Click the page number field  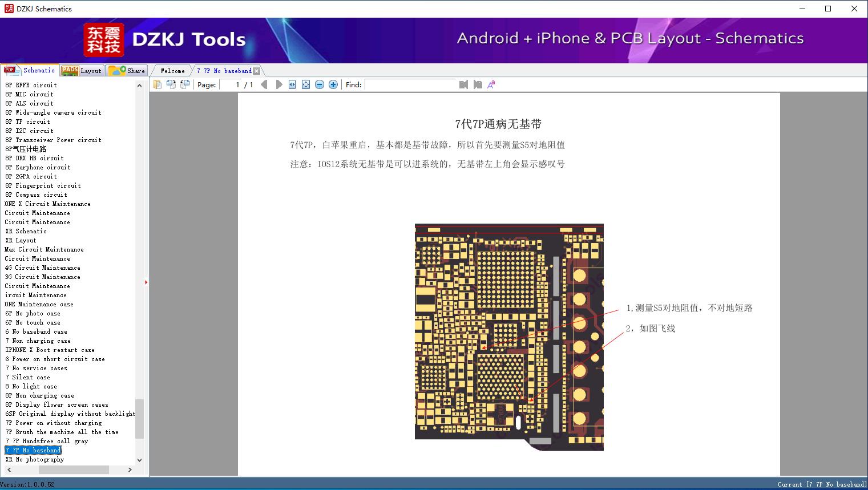pyautogui.click(x=230, y=84)
